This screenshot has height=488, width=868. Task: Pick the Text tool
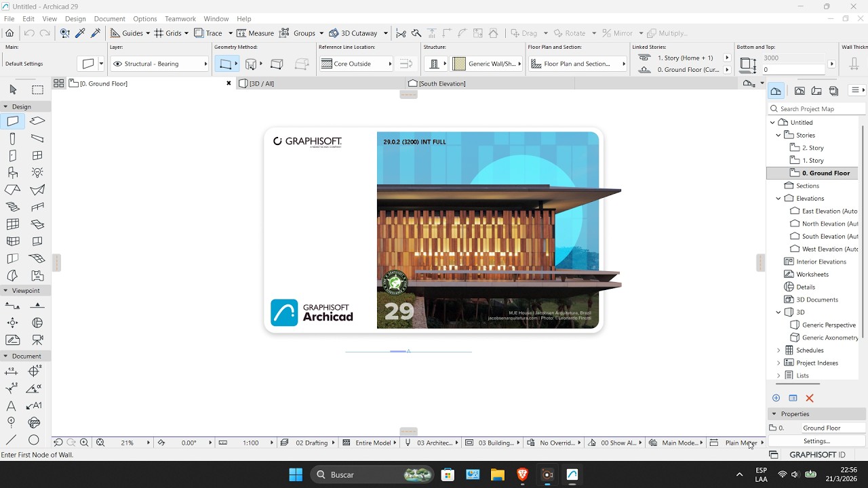coord(12,405)
